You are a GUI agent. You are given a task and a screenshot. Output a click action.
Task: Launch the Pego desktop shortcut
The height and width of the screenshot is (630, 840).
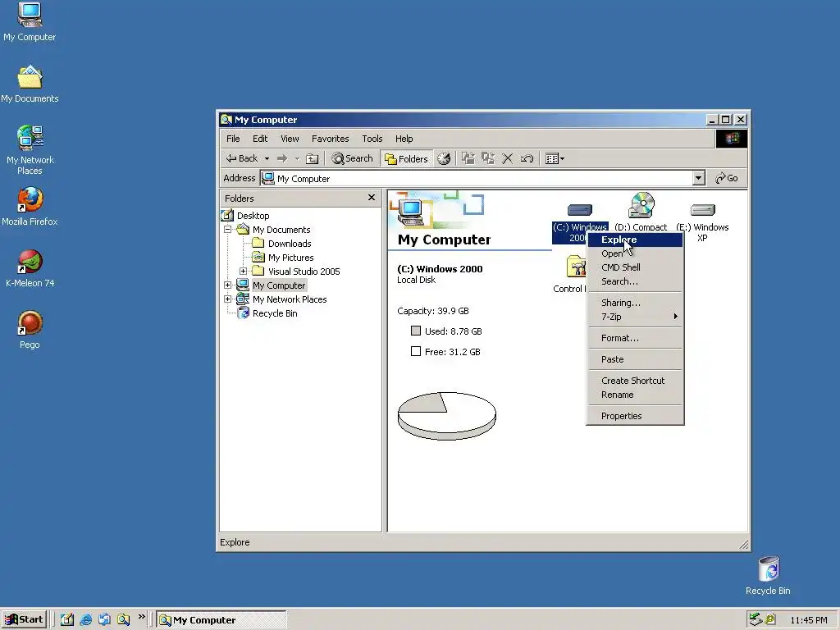(30, 330)
